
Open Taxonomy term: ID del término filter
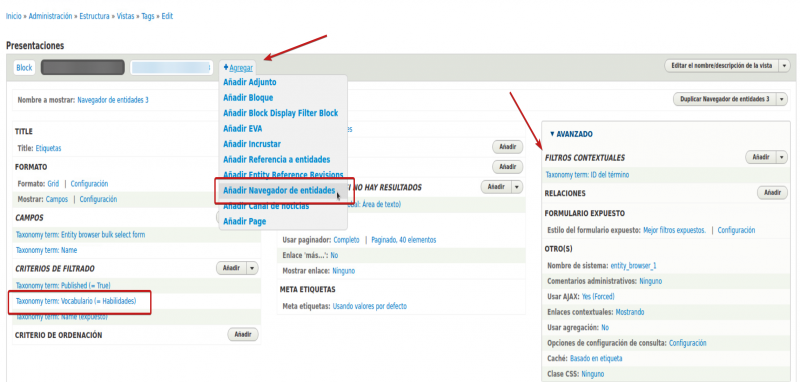click(587, 175)
